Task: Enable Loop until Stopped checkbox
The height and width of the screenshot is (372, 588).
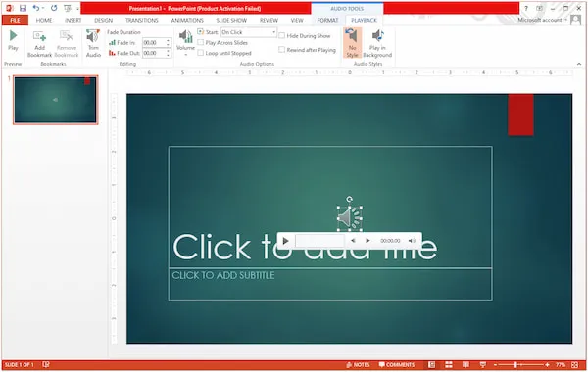Action: tap(201, 53)
